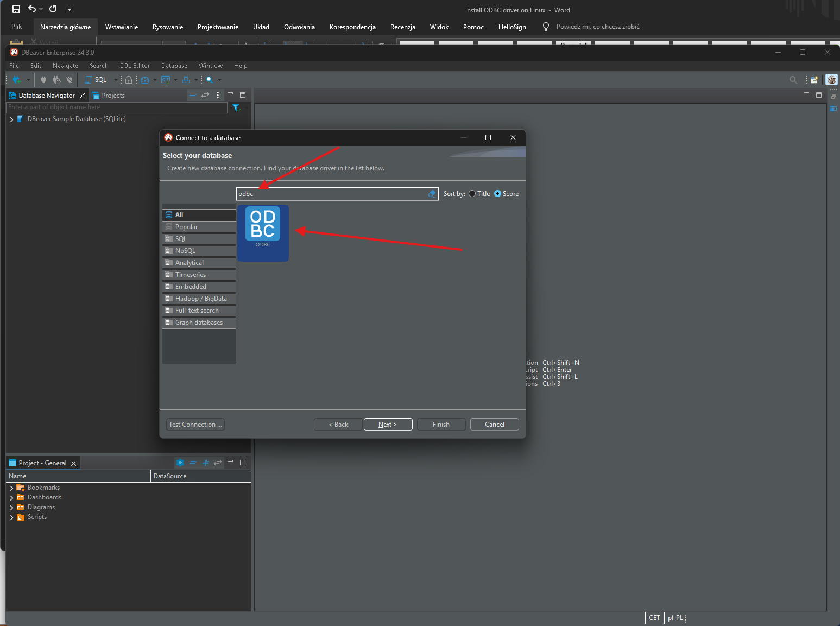
Task: Expand the Scripts folder
Action: coord(11,517)
